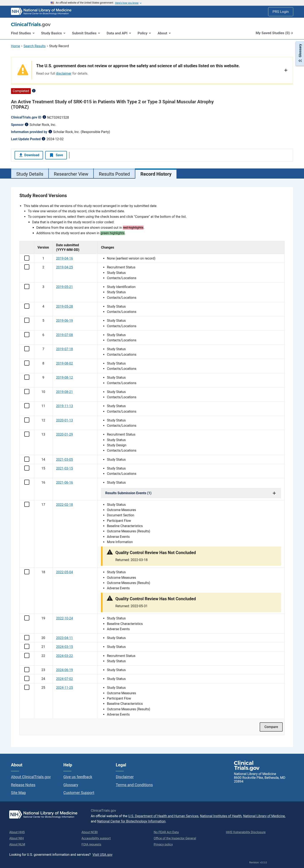Click the Completed status badge
The width and height of the screenshot is (304, 868).
pos(21,91)
